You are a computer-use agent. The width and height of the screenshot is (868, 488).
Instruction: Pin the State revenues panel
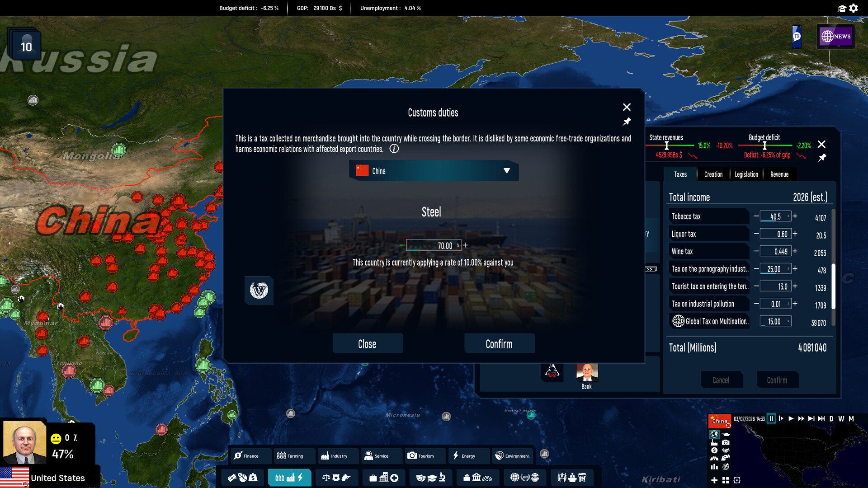[x=823, y=157]
